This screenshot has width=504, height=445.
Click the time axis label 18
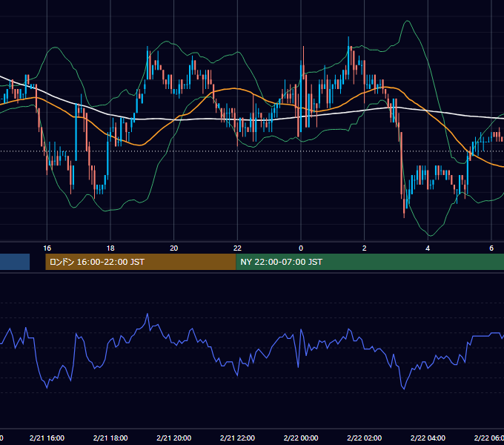(110, 248)
